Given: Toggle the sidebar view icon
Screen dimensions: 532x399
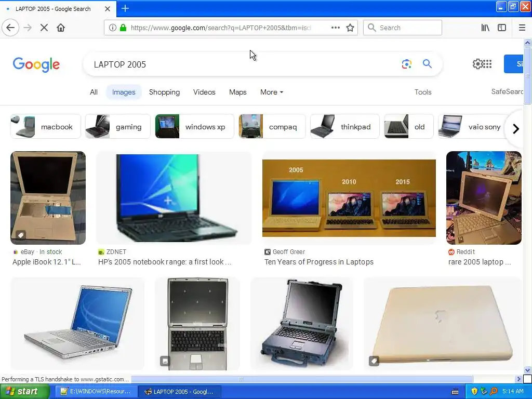Looking at the screenshot, I should point(502,28).
